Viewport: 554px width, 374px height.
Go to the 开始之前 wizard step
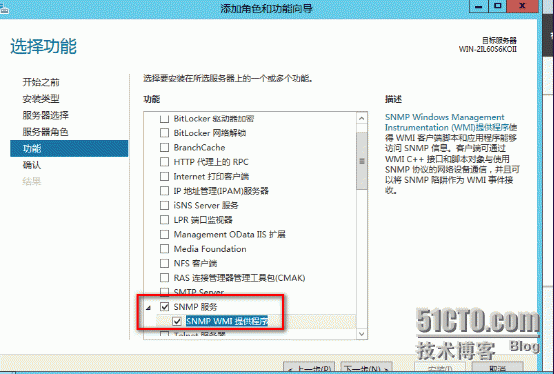pos(41,82)
